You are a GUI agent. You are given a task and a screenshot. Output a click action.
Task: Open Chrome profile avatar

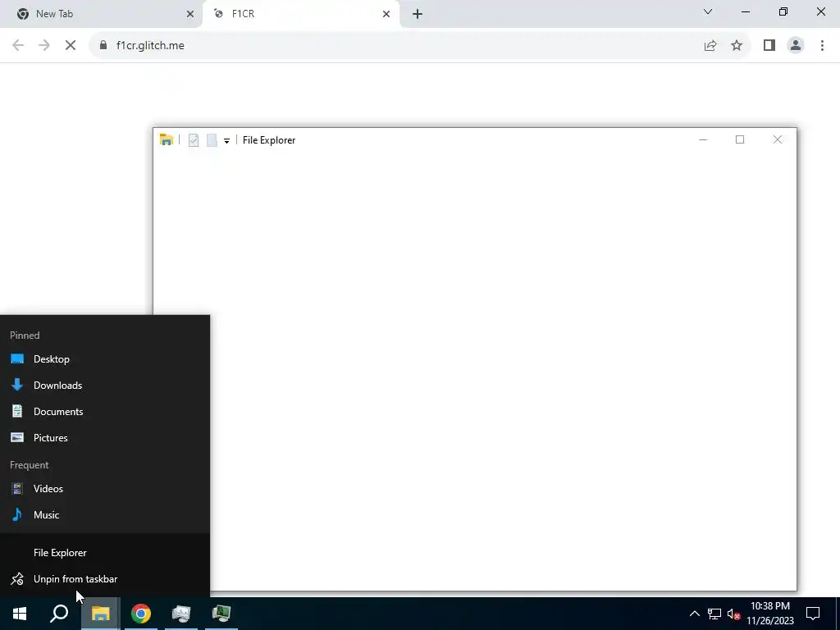(x=796, y=46)
